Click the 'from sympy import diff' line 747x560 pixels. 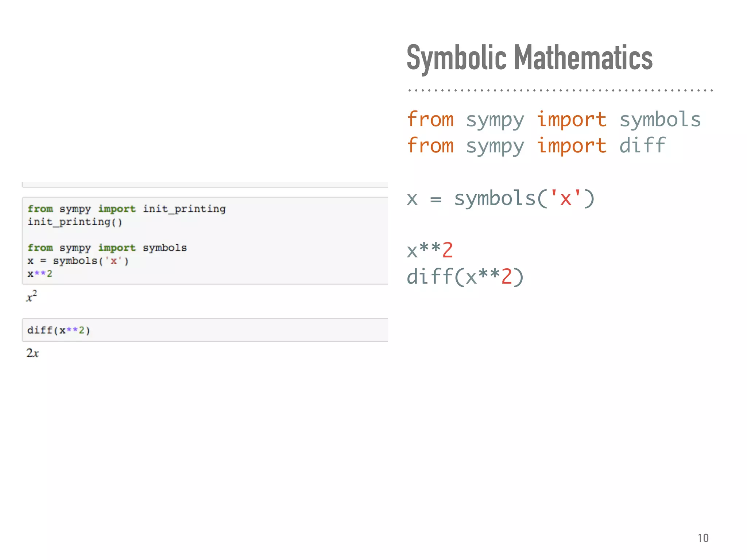tap(536, 146)
